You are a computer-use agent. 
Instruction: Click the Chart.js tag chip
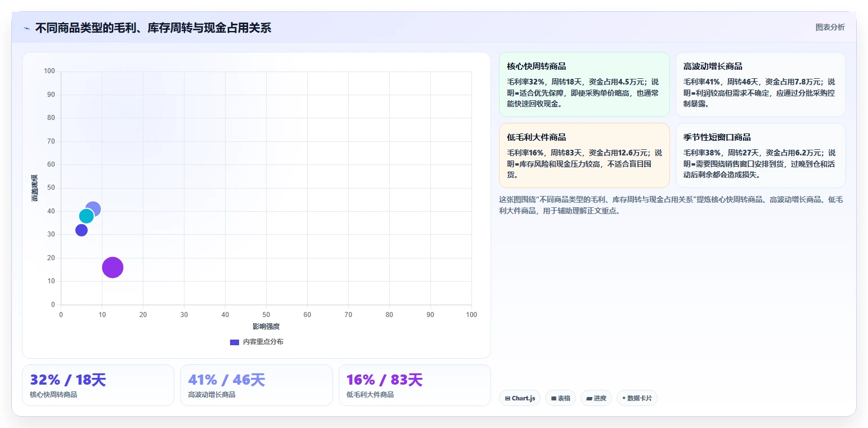pos(520,398)
